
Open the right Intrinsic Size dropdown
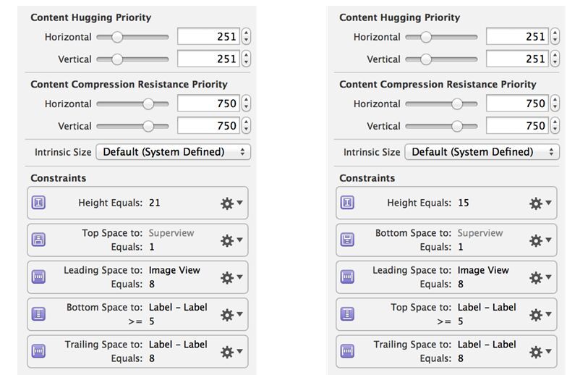(x=482, y=152)
